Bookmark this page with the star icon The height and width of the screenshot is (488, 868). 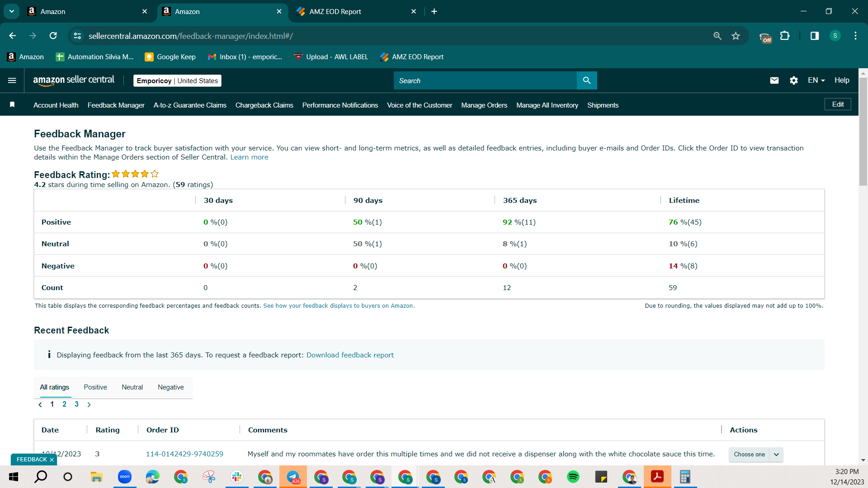tap(736, 36)
